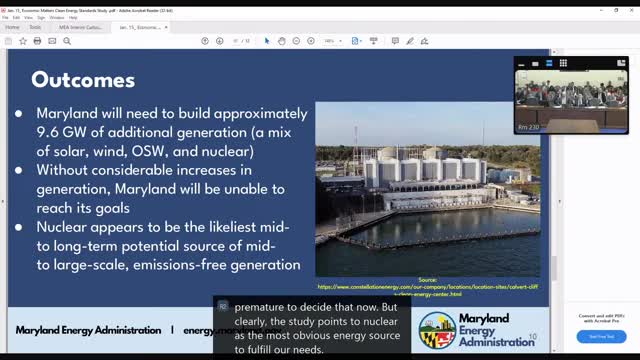Activate the arrow selection tool

click(267, 41)
